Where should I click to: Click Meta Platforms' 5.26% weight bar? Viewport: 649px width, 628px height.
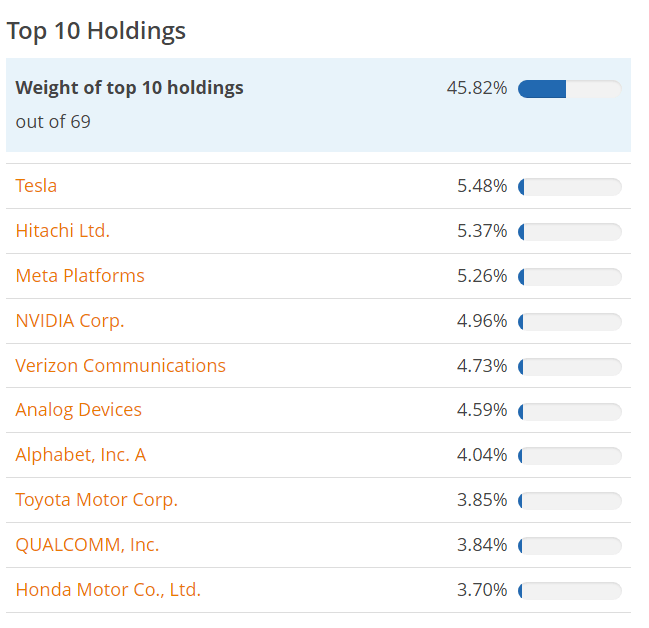pos(570,277)
